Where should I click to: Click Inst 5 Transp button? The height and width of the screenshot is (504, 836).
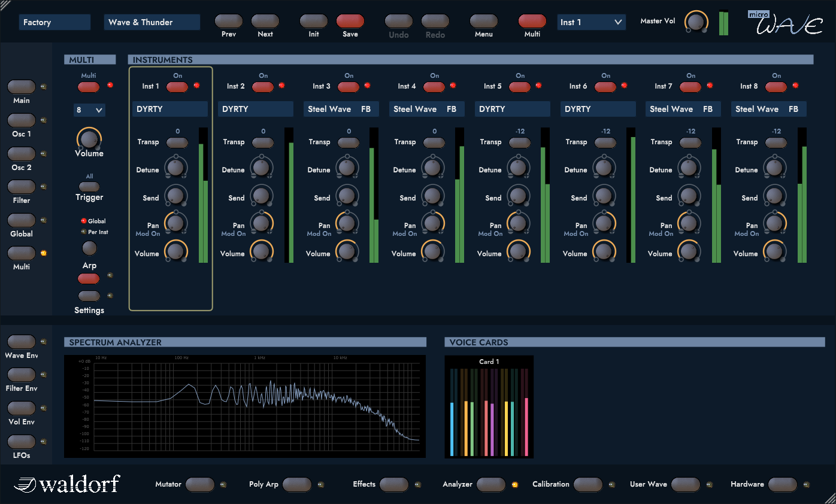[519, 142]
